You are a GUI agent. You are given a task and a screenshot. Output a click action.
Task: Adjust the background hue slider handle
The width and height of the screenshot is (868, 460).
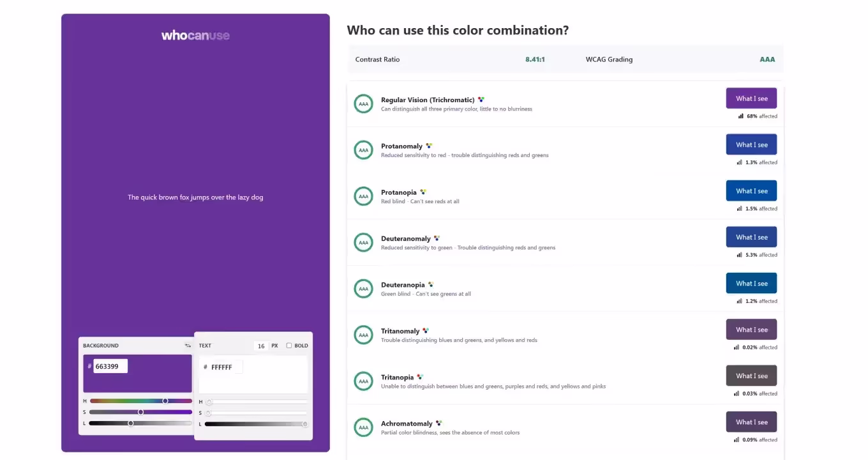165,401
